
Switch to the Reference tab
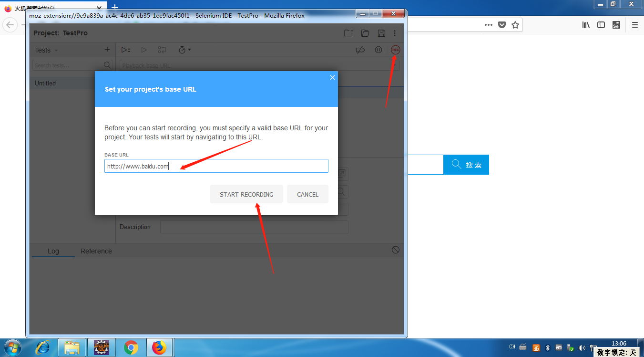pyautogui.click(x=96, y=251)
